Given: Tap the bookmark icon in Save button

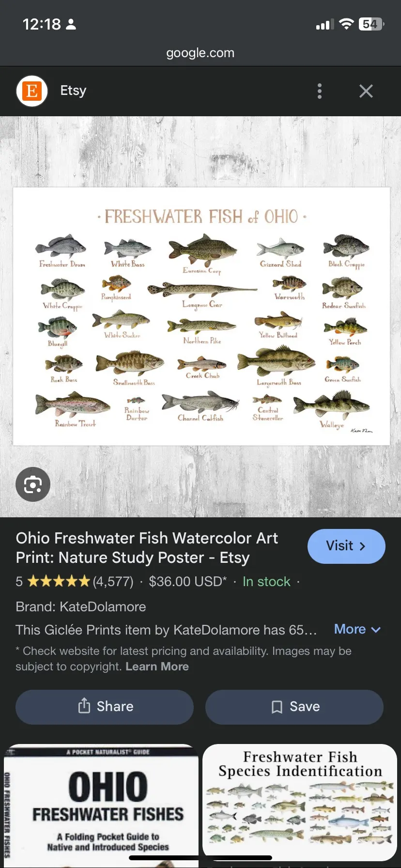Looking at the screenshot, I should [x=277, y=707].
